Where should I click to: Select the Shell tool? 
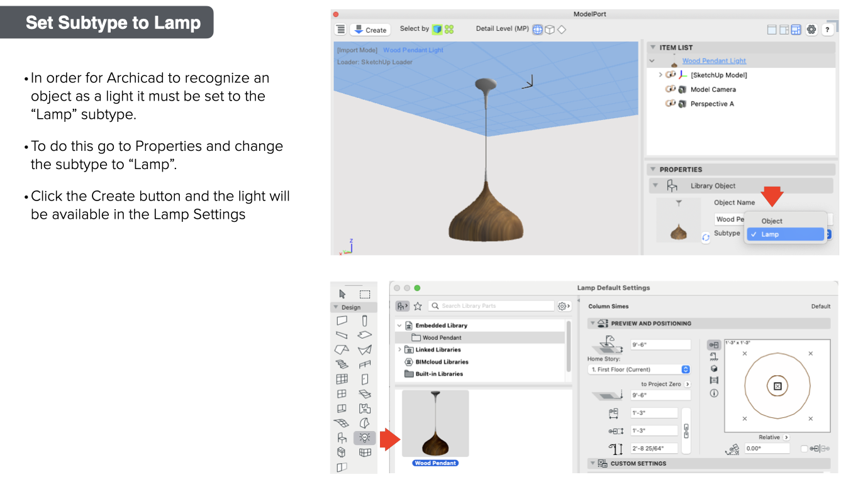click(x=365, y=349)
